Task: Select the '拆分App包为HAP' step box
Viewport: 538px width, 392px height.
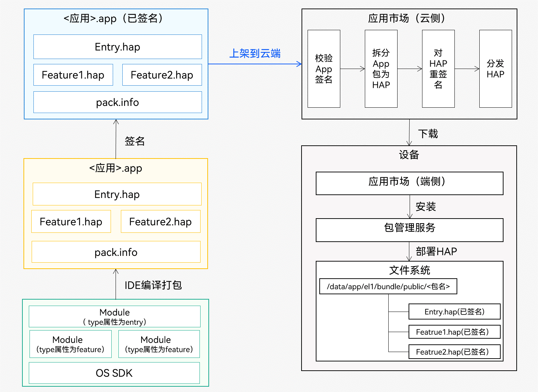Action: (x=381, y=69)
